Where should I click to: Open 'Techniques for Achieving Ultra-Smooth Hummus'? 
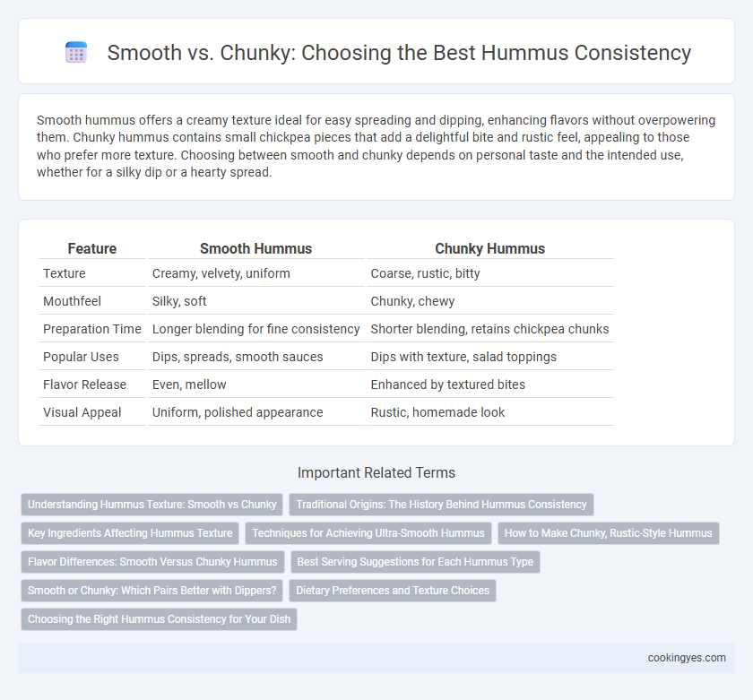pyautogui.click(x=368, y=533)
